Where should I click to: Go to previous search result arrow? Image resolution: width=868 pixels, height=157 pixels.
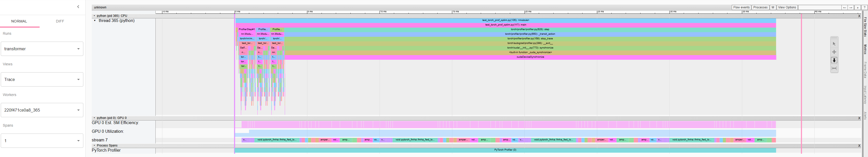coord(844,7)
